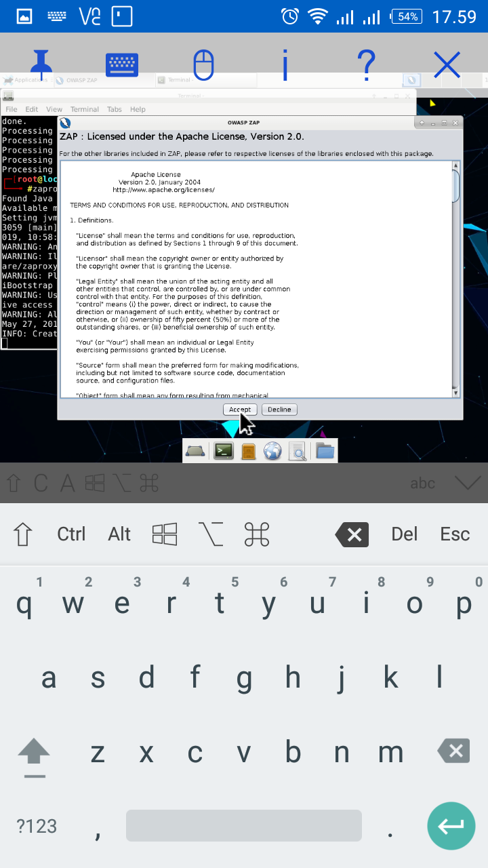Launch Terminal from the dock

224,451
